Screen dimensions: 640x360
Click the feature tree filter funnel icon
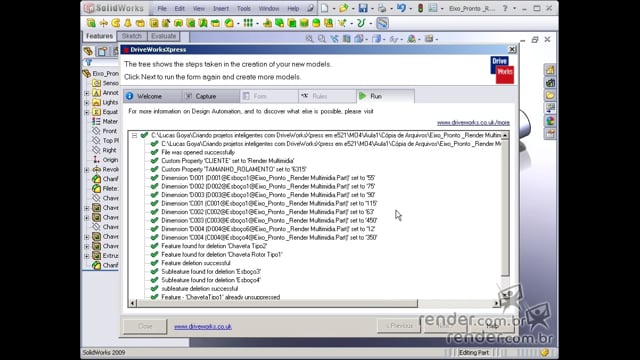click(x=89, y=63)
